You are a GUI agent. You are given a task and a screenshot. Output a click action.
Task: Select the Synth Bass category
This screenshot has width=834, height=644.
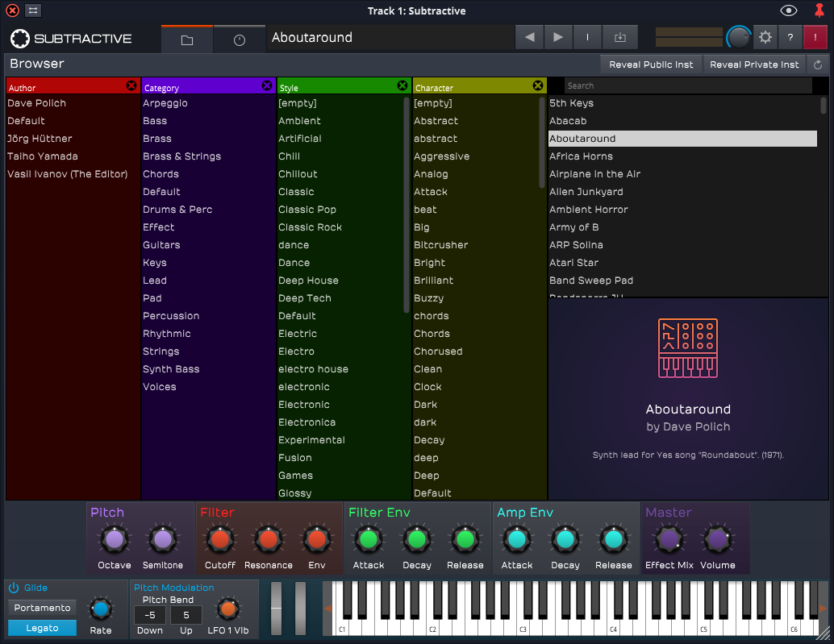171,369
